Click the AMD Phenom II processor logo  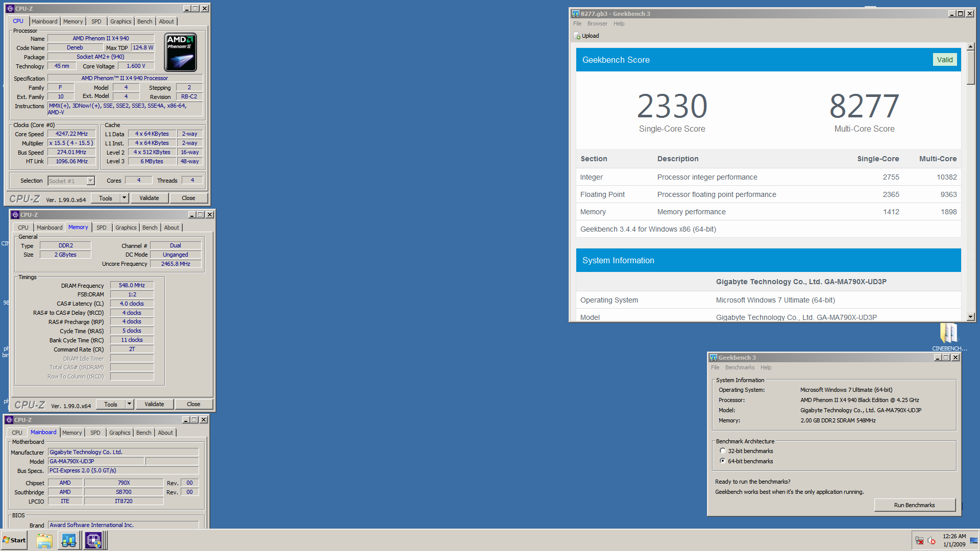click(x=180, y=52)
